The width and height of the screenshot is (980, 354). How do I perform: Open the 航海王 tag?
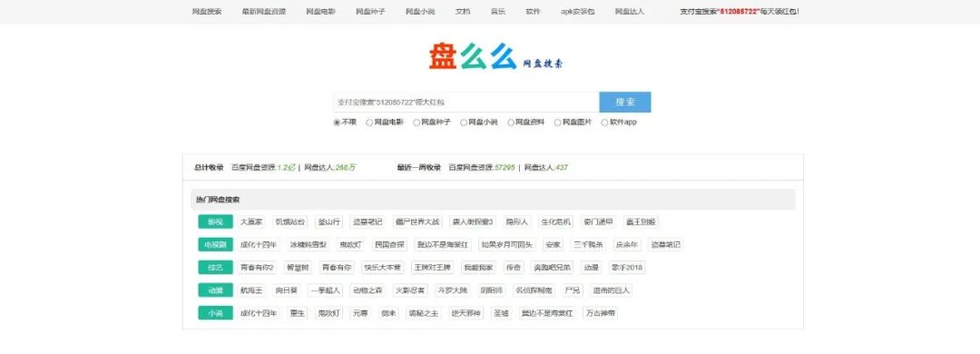point(251,290)
